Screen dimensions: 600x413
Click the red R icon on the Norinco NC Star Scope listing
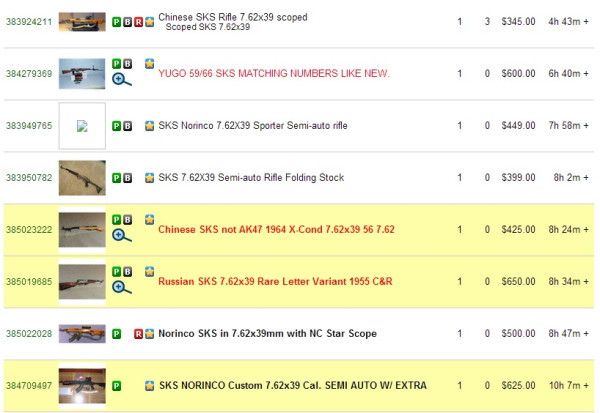tap(138, 334)
